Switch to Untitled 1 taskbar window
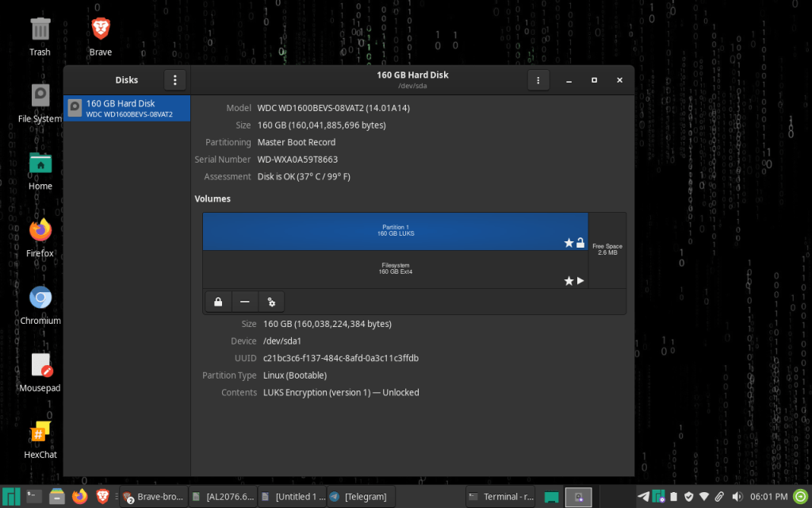Screen dimensions: 812x508 292,497
